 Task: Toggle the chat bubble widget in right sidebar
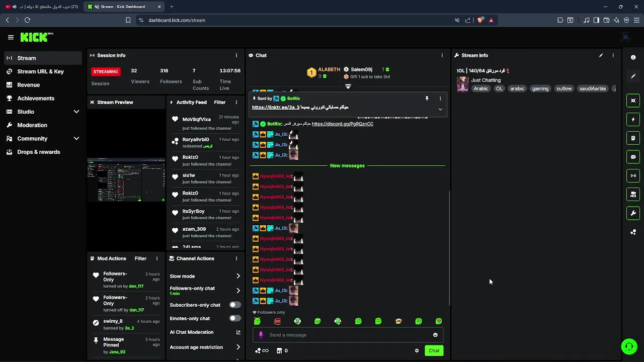coord(633,157)
